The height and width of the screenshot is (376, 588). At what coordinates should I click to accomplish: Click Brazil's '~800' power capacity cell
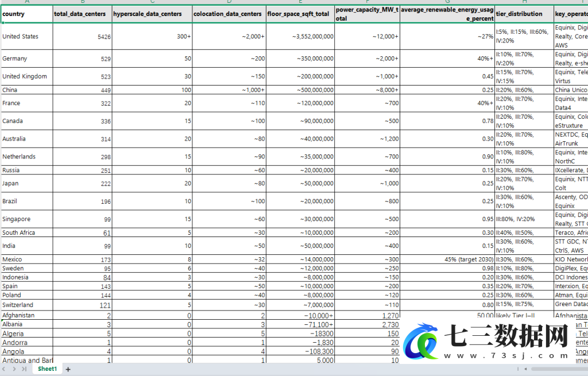point(367,201)
